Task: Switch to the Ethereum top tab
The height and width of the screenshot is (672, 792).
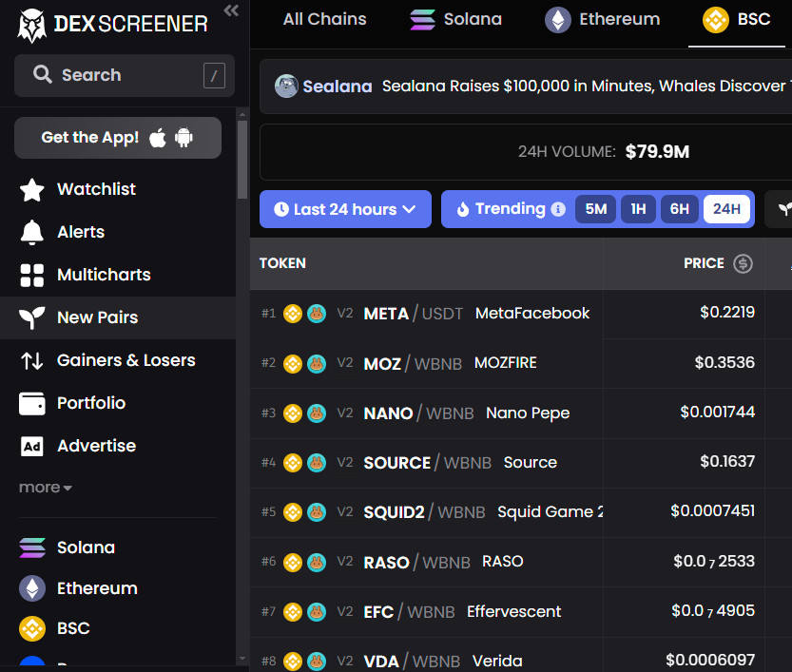Action: (602, 19)
